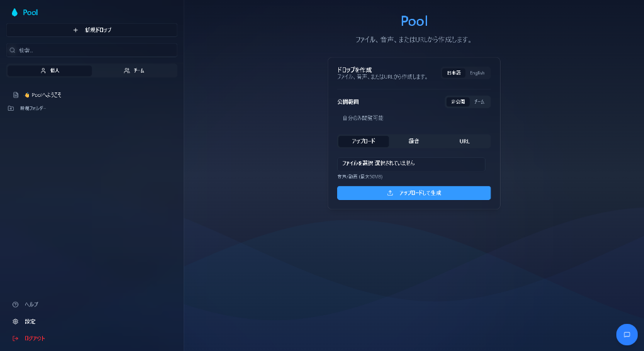The width and height of the screenshot is (644, 351).
Task: Click the red ログアウト exit icon
Action: click(15, 338)
